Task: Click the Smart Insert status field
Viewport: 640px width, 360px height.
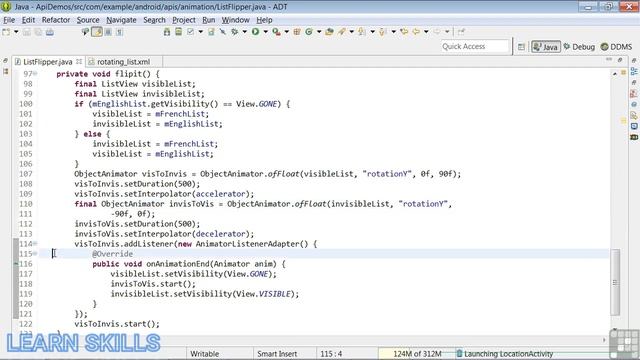Action: 277,354
